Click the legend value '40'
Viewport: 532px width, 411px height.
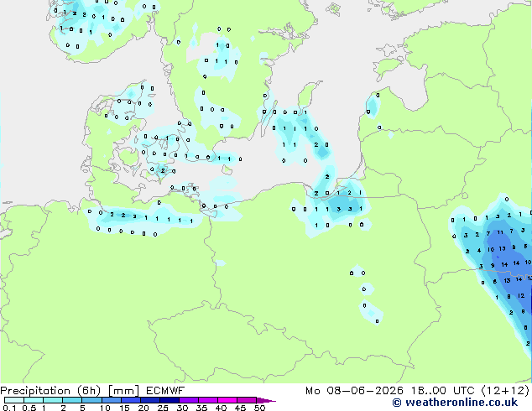pos(221,408)
